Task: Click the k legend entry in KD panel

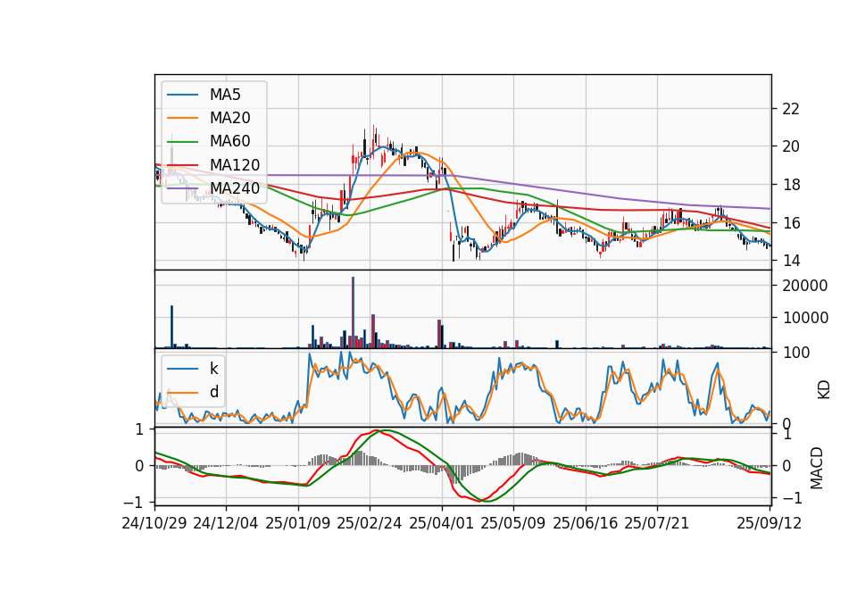Action: pyautogui.click(x=193, y=369)
